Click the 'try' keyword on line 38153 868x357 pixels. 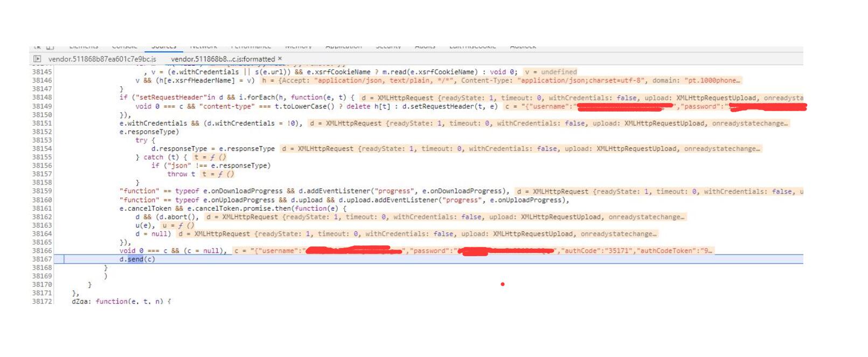(x=141, y=140)
